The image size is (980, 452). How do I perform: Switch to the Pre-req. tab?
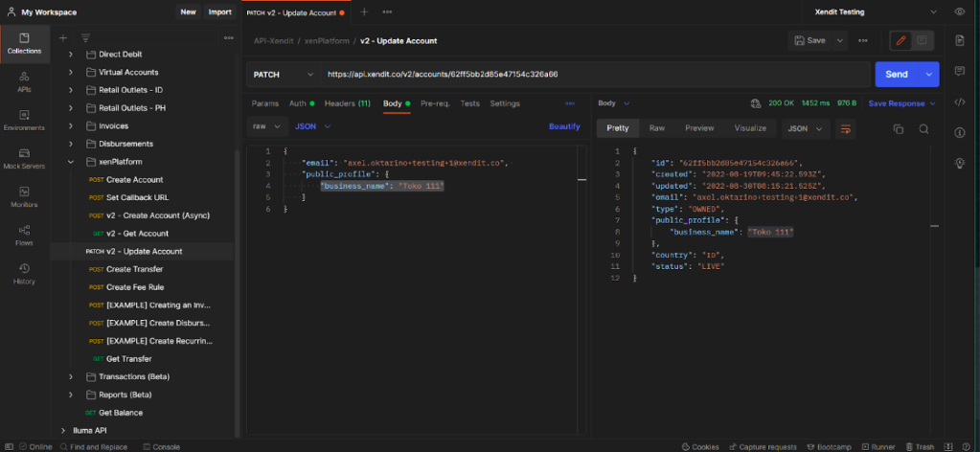pos(435,103)
